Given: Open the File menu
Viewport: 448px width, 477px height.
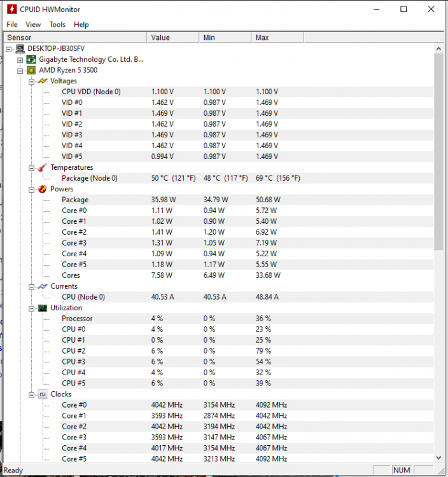Looking at the screenshot, I should pyautogui.click(x=12, y=25).
